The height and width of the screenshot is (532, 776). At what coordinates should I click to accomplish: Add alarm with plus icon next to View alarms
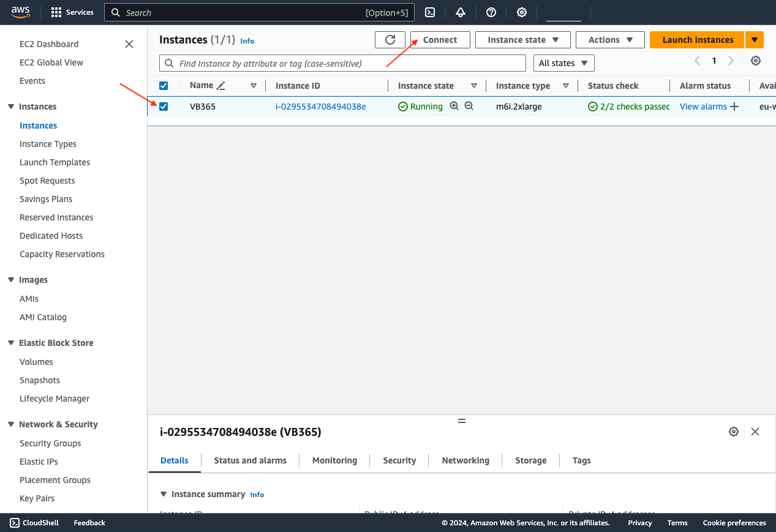[734, 106]
